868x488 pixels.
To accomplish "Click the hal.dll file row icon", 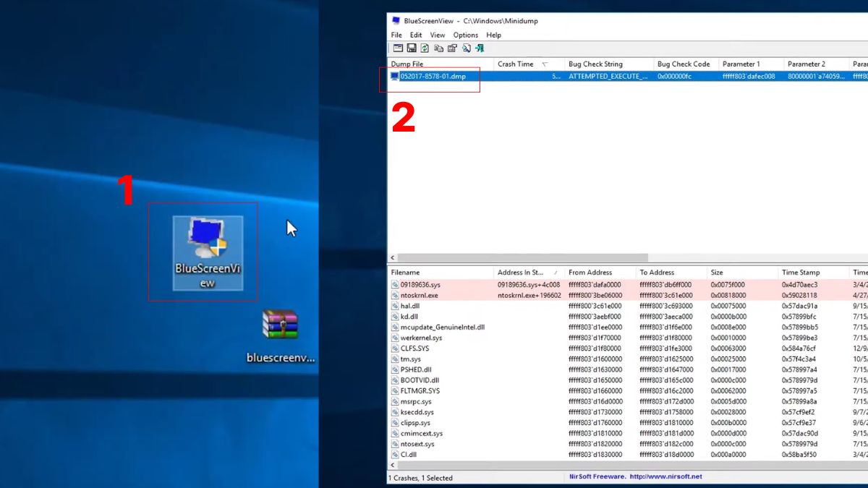I will pyautogui.click(x=395, y=306).
